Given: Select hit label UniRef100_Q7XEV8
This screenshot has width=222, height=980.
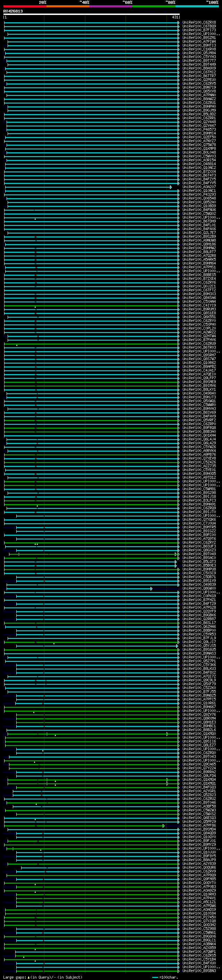Looking at the screenshot, I should point(199,459).
